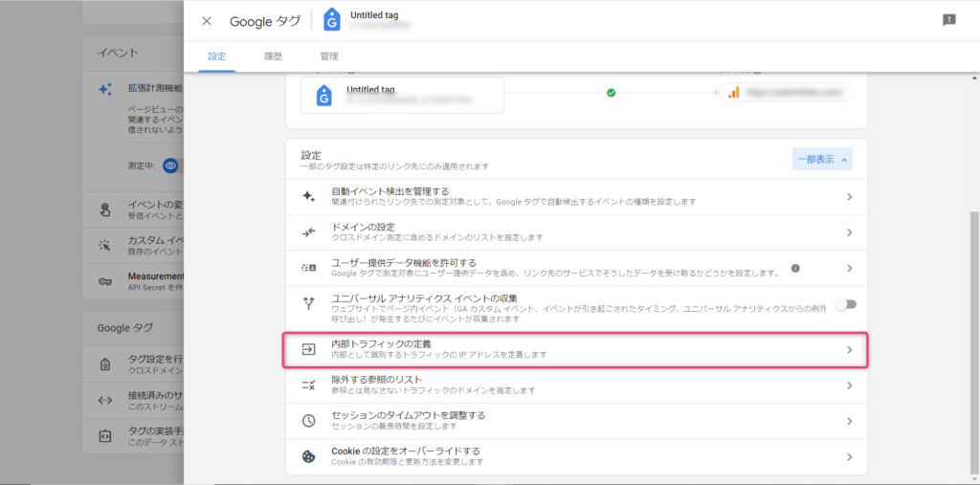Click the 拡張計測機能 sparkle icon in background page
Screen dimensions: 980x485
pyautogui.click(x=105, y=89)
